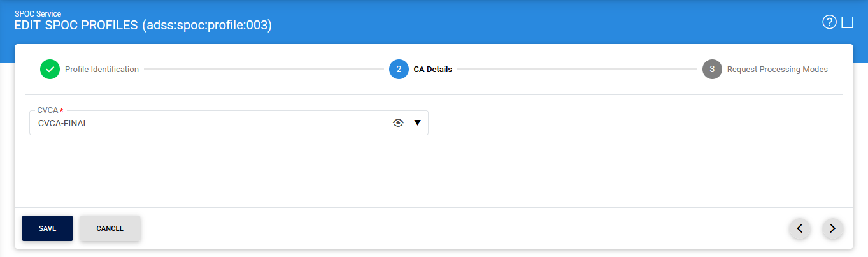
Task: Open the CVCA-FINAL combo box
Action: 229,123
